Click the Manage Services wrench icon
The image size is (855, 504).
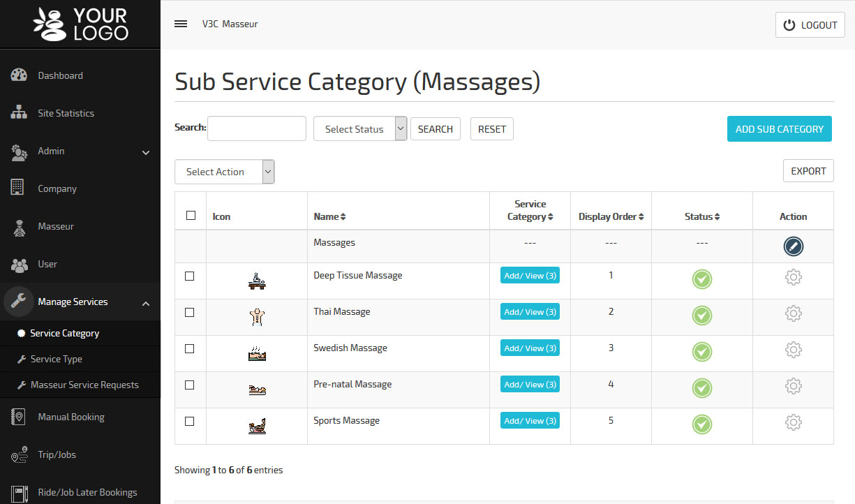point(18,302)
